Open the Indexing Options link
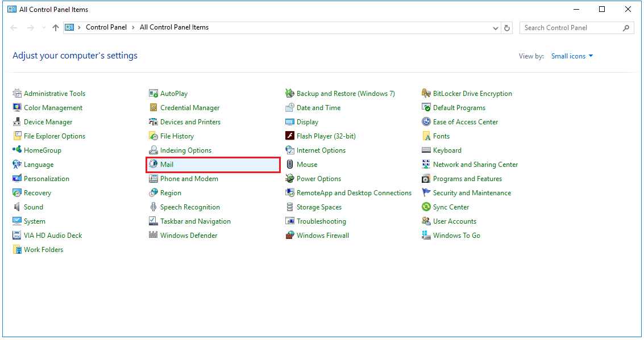644x340 pixels. tap(186, 150)
